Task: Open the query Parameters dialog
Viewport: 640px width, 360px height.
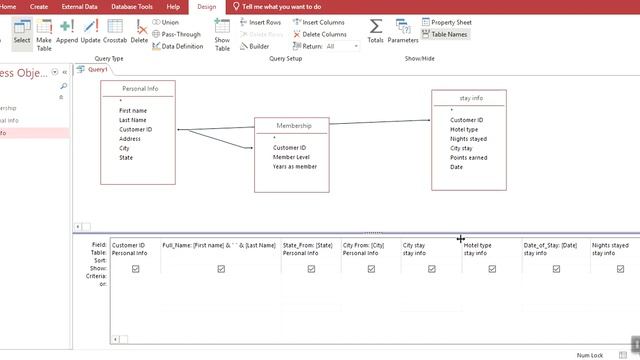Action: (403, 32)
